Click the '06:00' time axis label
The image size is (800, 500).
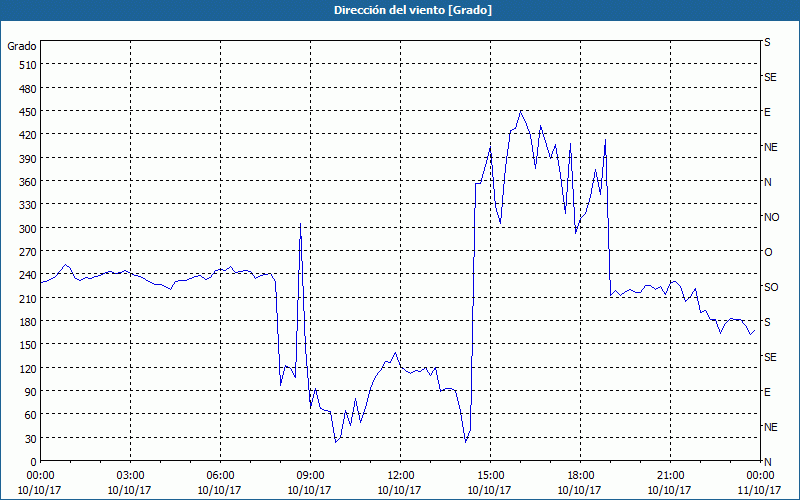(x=220, y=476)
